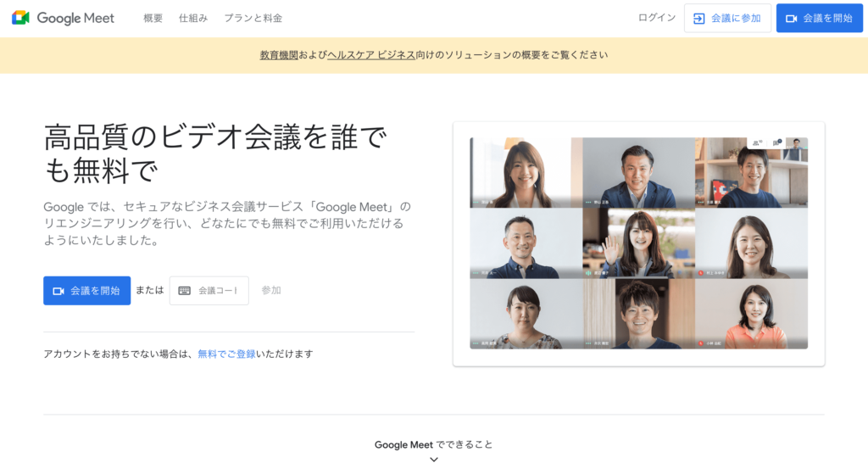This screenshot has height=474, width=868.
Task: Click the headline 高品質のビデオ会議を誰でも無料で
Action: [215, 153]
